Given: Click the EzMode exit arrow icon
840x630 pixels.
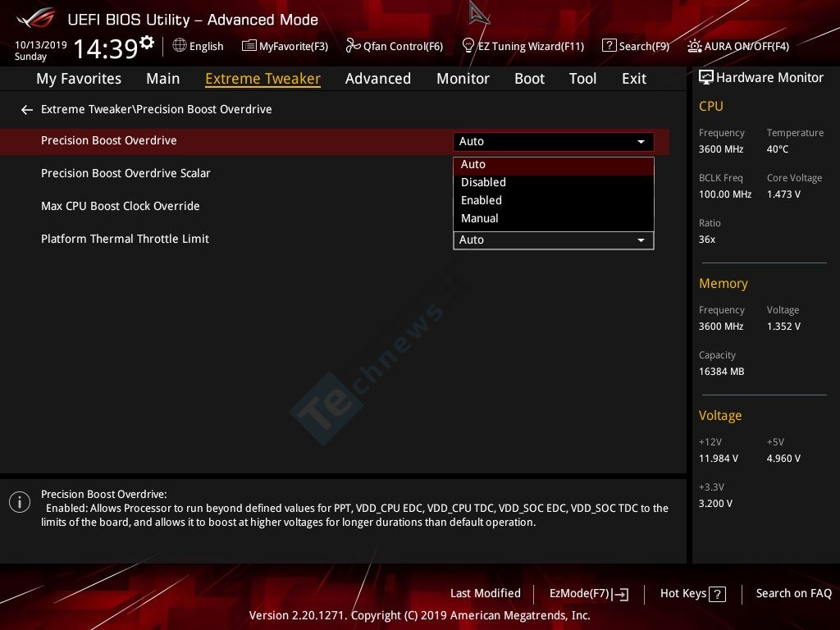Looking at the screenshot, I should coord(620,594).
